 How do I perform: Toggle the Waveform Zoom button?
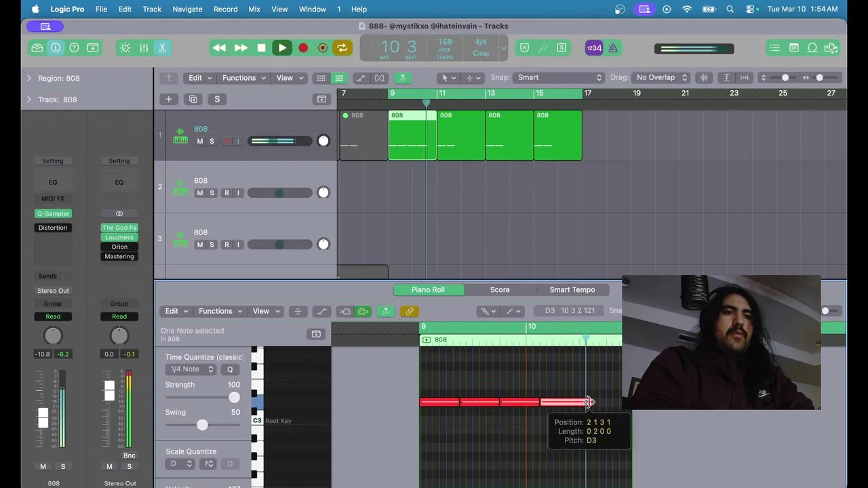(705, 77)
